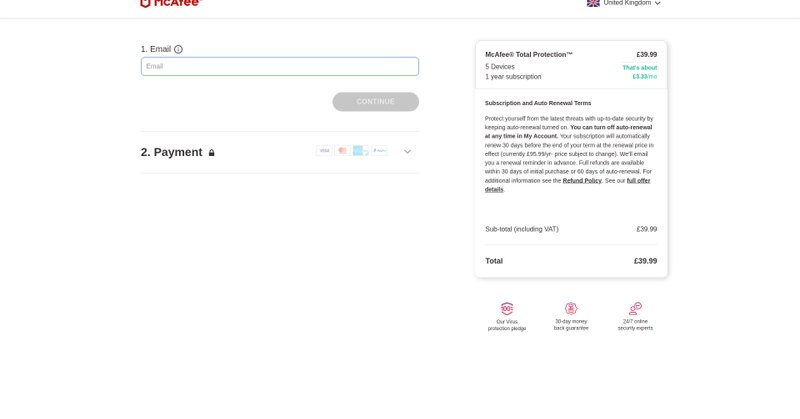Click the green £3.33/mo price text
This screenshot has height=419, width=800.
click(x=644, y=77)
